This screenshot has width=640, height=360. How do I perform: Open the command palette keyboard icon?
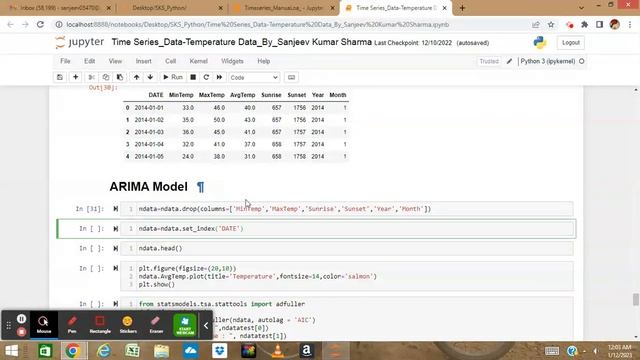pyautogui.click(x=291, y=77)
